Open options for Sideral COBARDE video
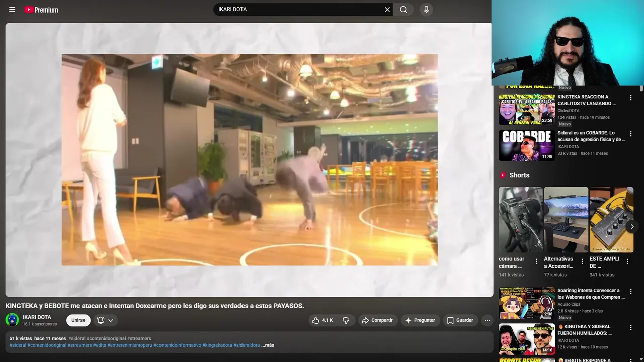This screenshot has height=362, width=644. click(x=631, y=134)
